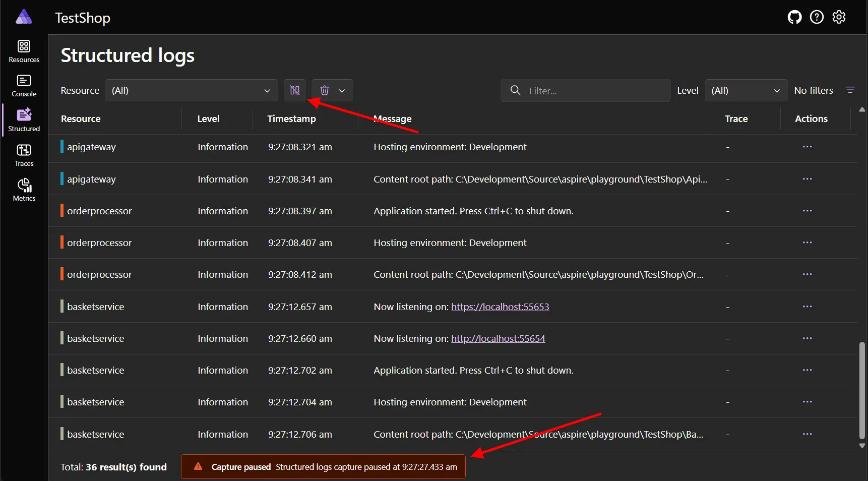The height and width of the screenshot is (481, 868).
Task: Open the GitHub repository icon
Action: tap(794, 17)
